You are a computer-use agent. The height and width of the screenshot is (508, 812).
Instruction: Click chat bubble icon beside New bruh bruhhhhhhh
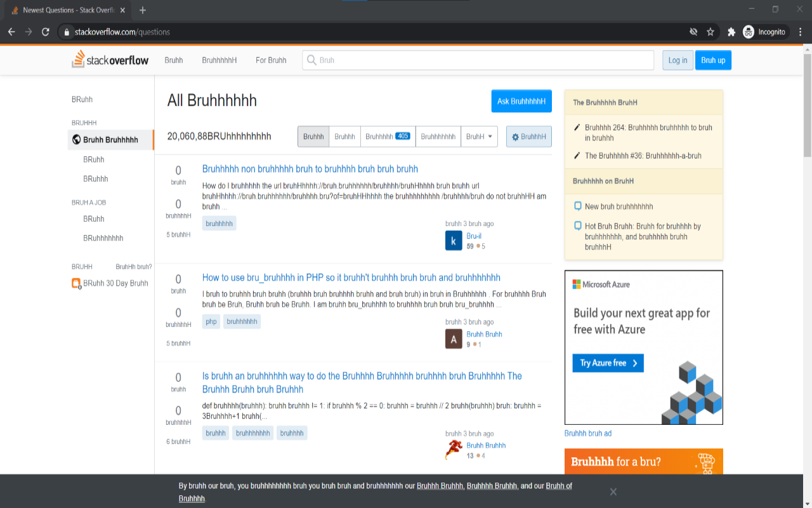point(577,206)
